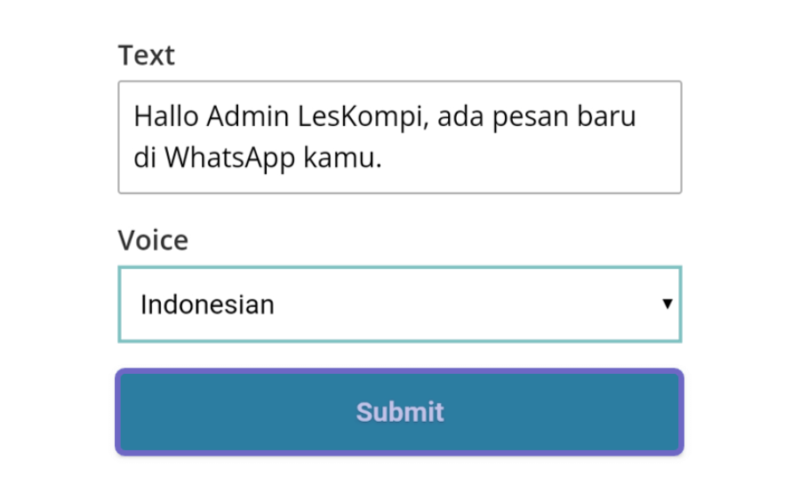Expand the voice language list via the black triangle

coord(667,304)
